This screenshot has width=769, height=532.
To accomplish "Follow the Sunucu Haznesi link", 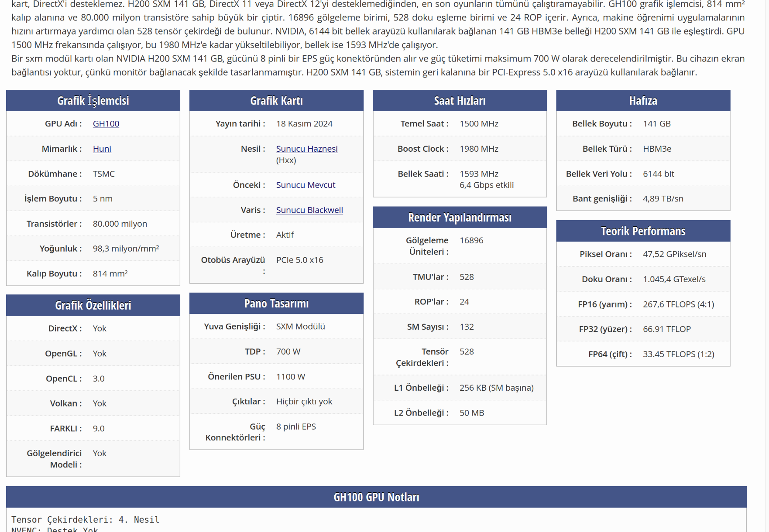I will pos(307,149).
